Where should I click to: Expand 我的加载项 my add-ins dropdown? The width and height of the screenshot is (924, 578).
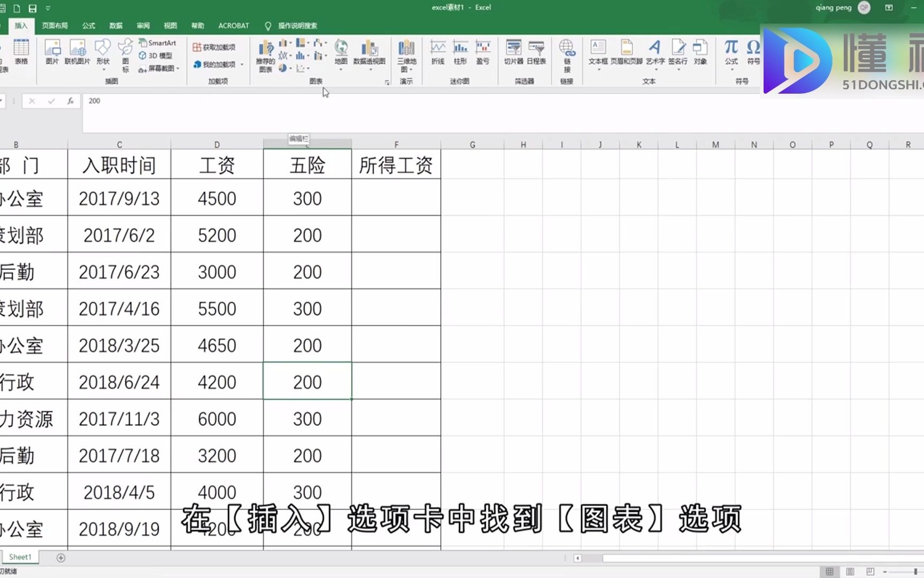coord(242,65)
